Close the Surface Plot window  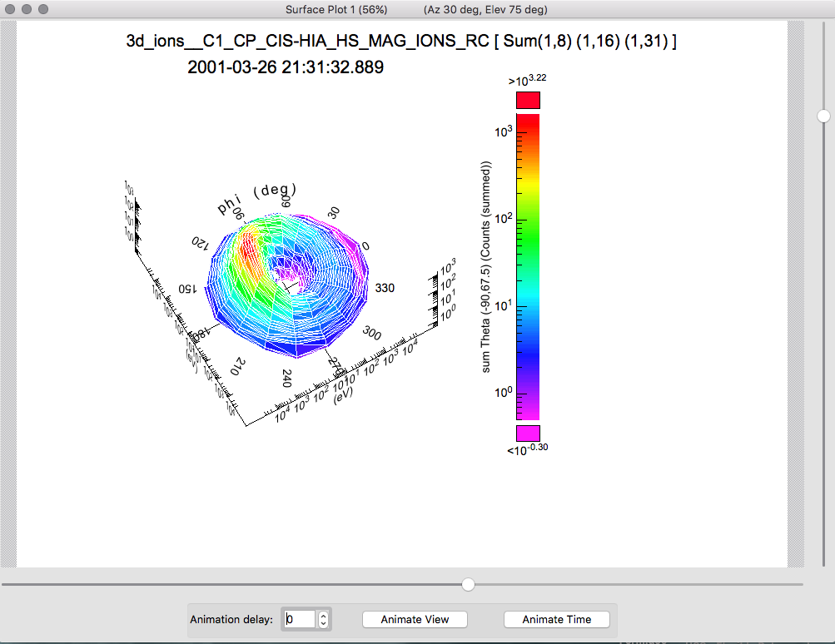[x=11, y=9]
